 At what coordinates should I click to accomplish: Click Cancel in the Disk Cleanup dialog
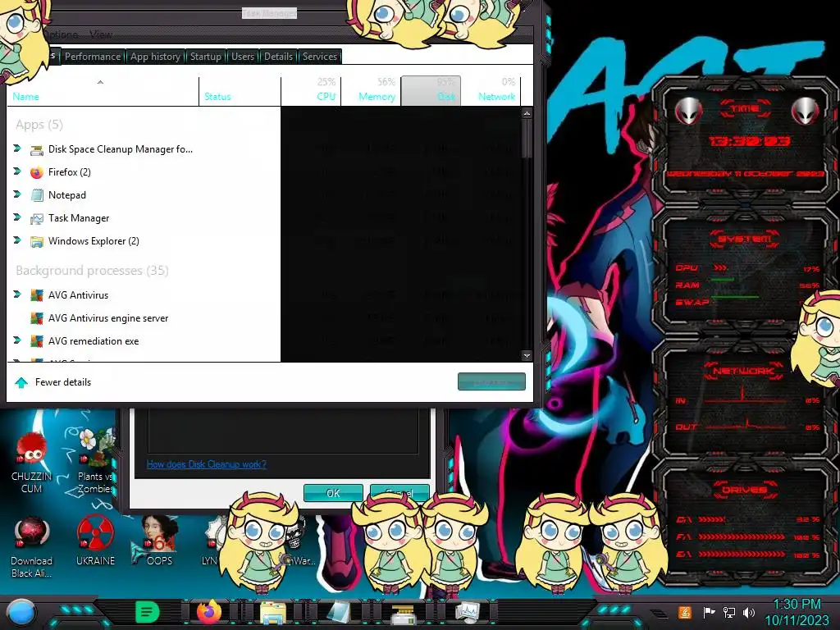click(x=399, y=493)
